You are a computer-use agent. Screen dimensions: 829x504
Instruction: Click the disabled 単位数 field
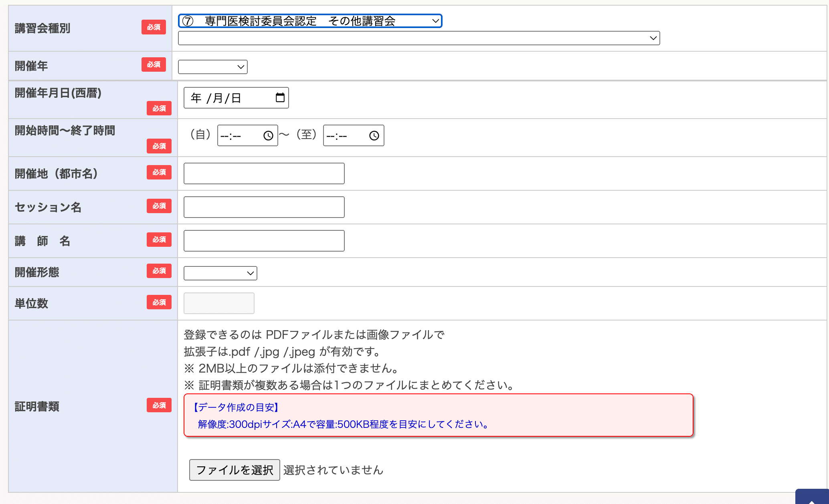click(x=219, y=303)
